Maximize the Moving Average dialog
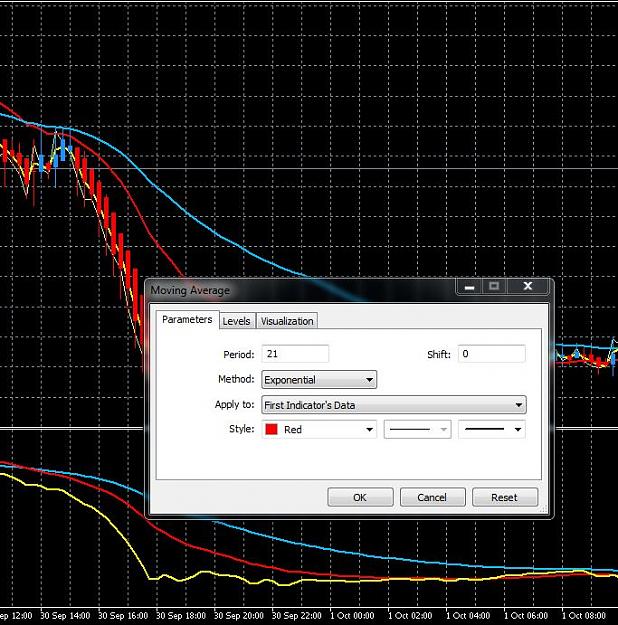This screenshot has height=625, width=618. coord(494,286)
